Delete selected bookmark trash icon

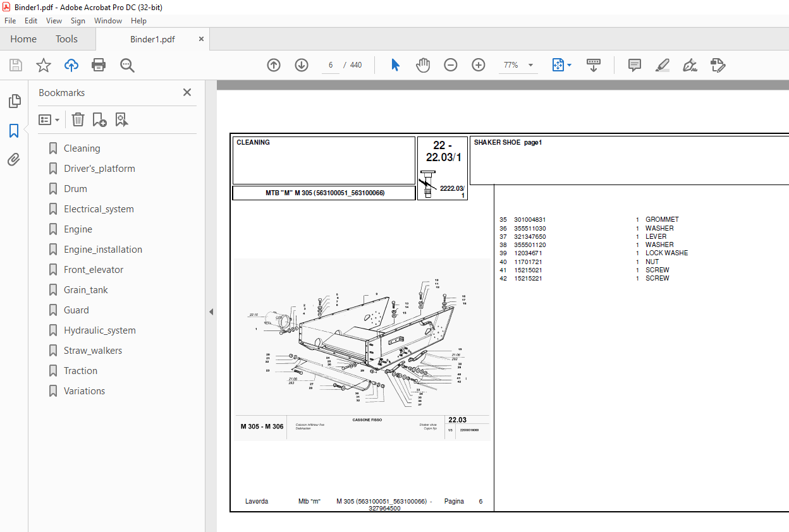(x=78, y=119)
